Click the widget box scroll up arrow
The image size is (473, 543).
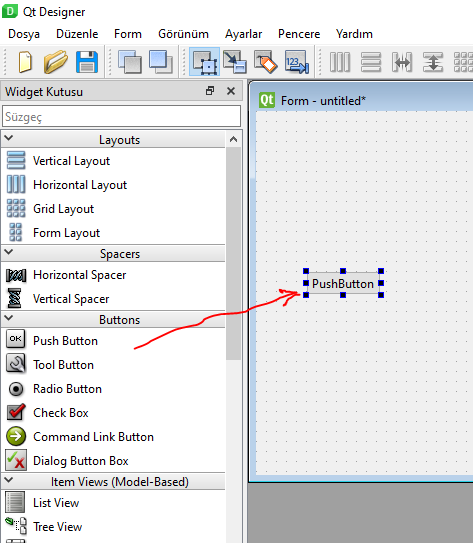[x=234, y=140]
